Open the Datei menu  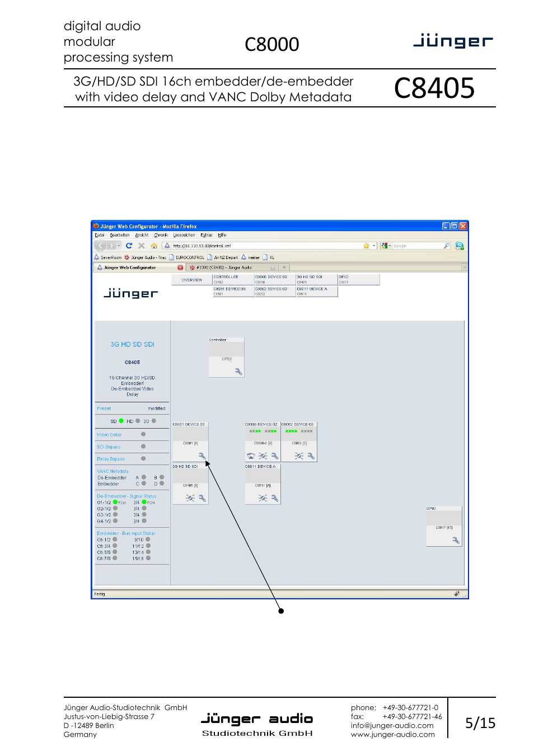100,235
